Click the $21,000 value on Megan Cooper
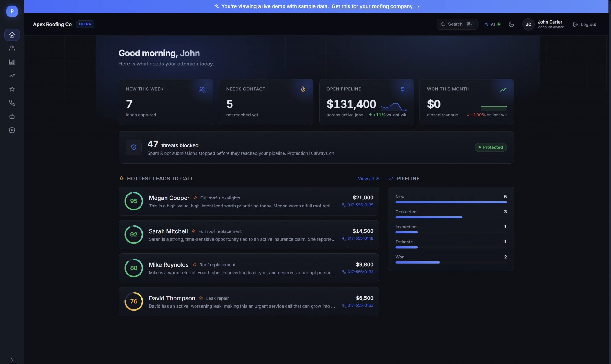 tap(363, 198)
